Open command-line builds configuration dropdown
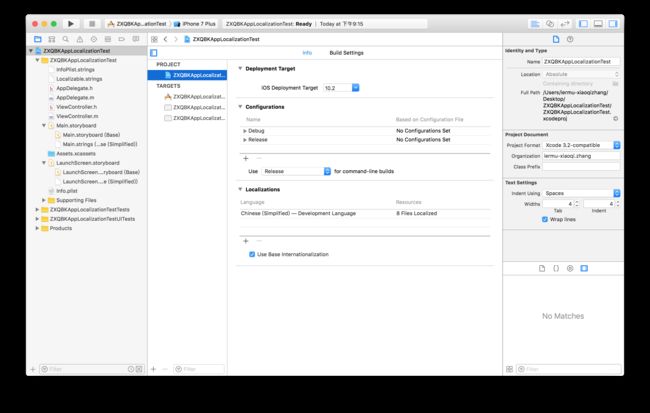Image resolution: width=650 pixels, height=413 pixels. click(x=296, y=171)
